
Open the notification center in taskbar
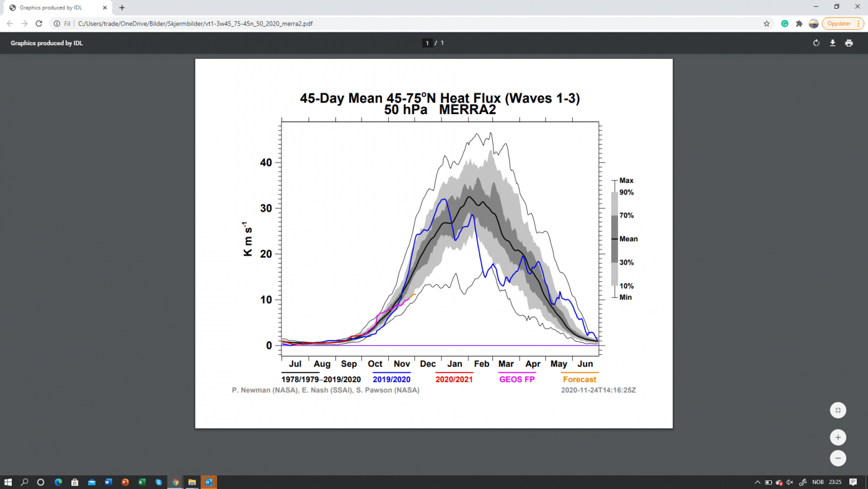tap(853, 482)
